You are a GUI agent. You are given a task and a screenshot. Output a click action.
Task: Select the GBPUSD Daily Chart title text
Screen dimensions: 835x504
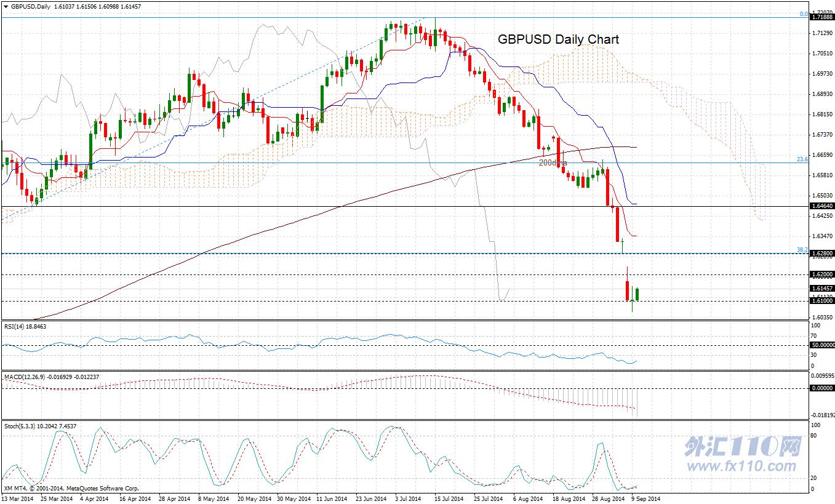tap(557, 39)
